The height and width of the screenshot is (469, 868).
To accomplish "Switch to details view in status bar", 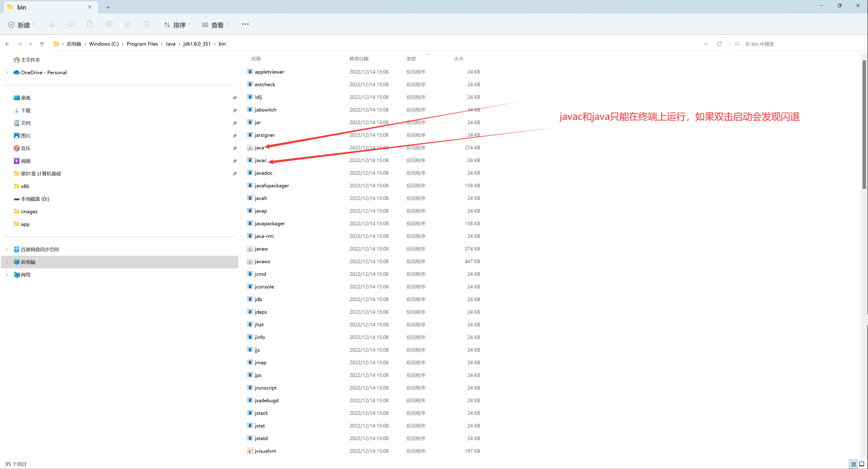I will tap(853, 464).
